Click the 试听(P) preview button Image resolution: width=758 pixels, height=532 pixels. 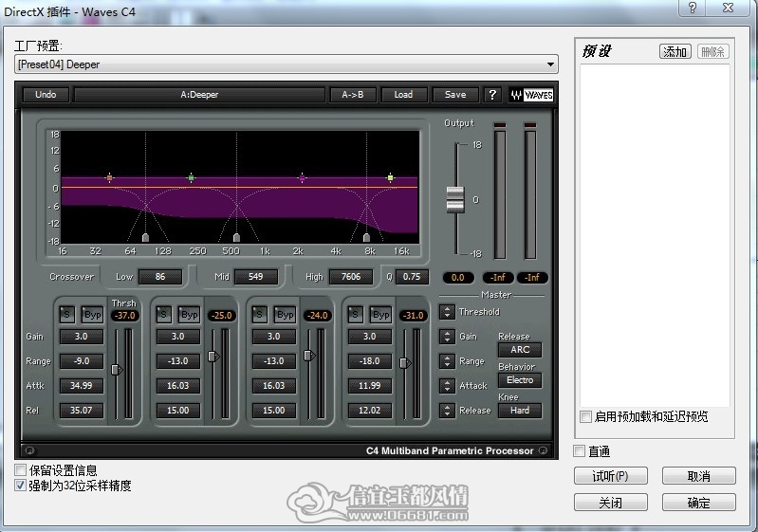(611, 476)
